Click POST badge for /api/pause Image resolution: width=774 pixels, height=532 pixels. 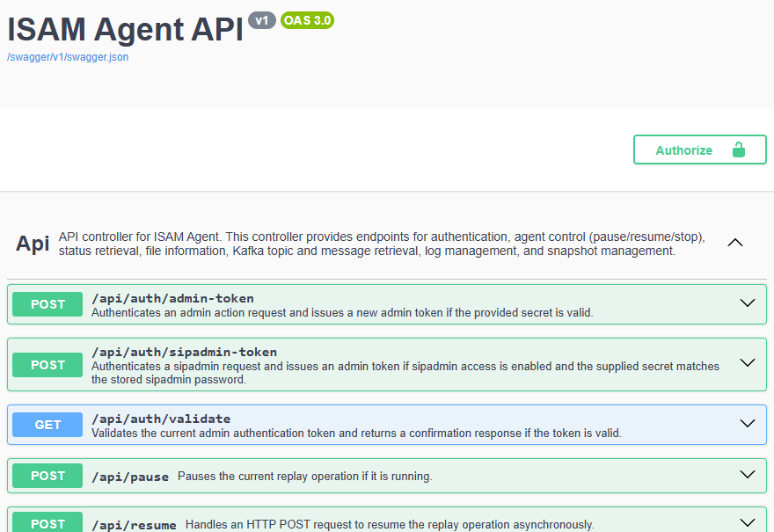47,476
